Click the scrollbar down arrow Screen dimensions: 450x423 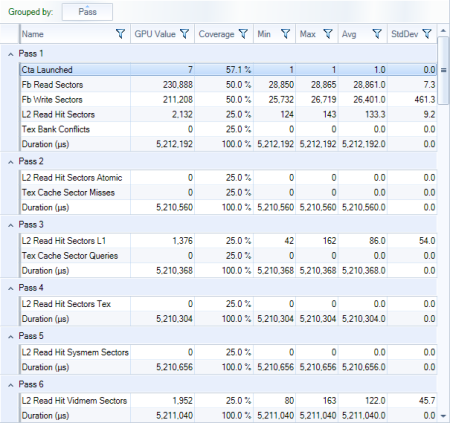(x=443, y=416)
